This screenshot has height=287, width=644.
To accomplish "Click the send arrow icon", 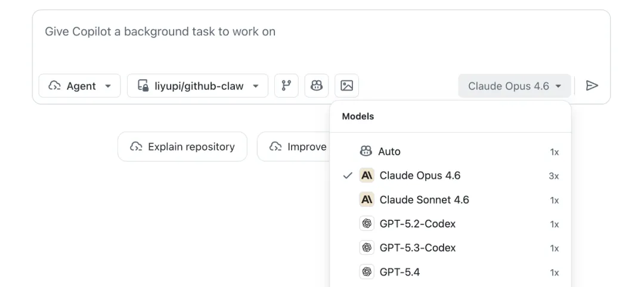I will click(x=592, y=86).
